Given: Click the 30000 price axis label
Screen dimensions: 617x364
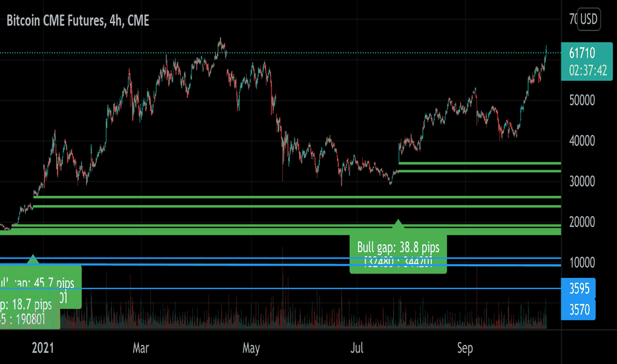Looking at the screenshot, I should tap(582, 181).
